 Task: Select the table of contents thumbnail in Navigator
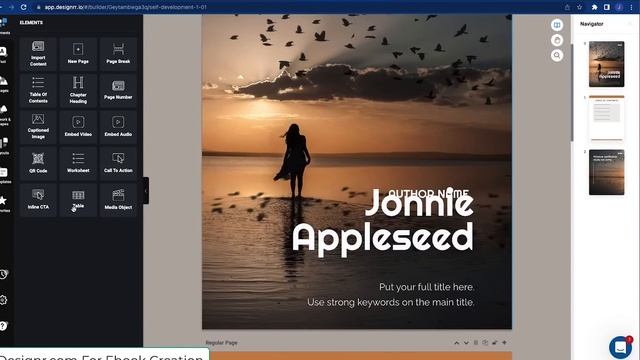(606, 118)
